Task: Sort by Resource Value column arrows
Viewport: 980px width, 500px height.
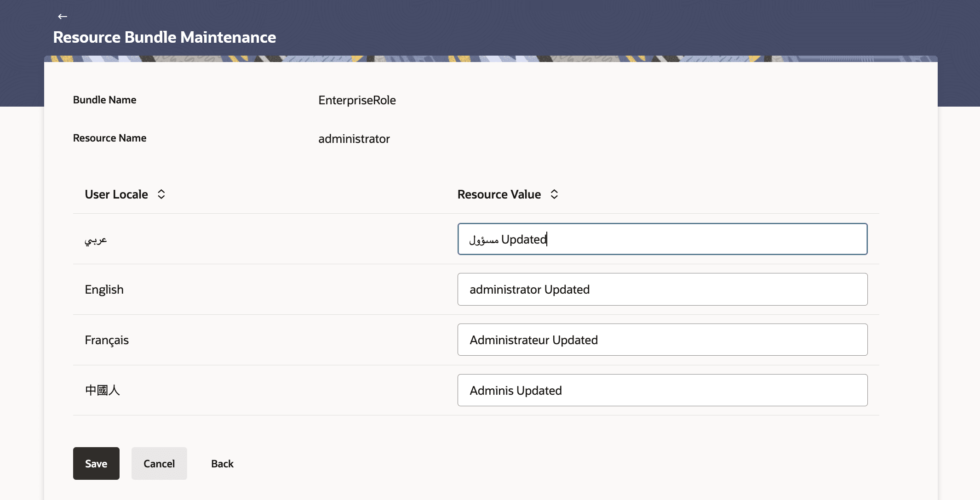Action: [x=554, y=194]
